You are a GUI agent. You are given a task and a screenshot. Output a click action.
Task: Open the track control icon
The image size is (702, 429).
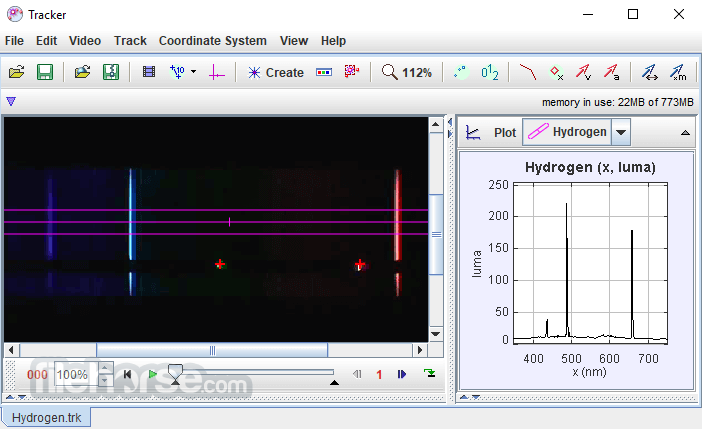coord(324,72)
